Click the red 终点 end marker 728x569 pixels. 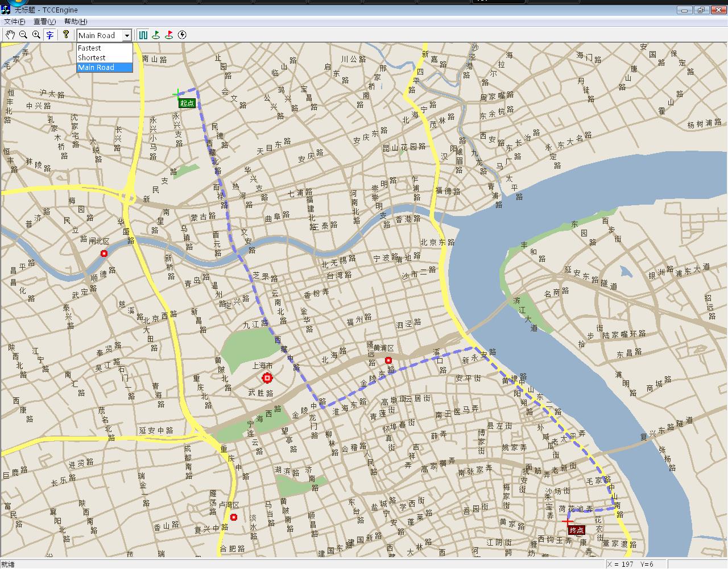576,530
